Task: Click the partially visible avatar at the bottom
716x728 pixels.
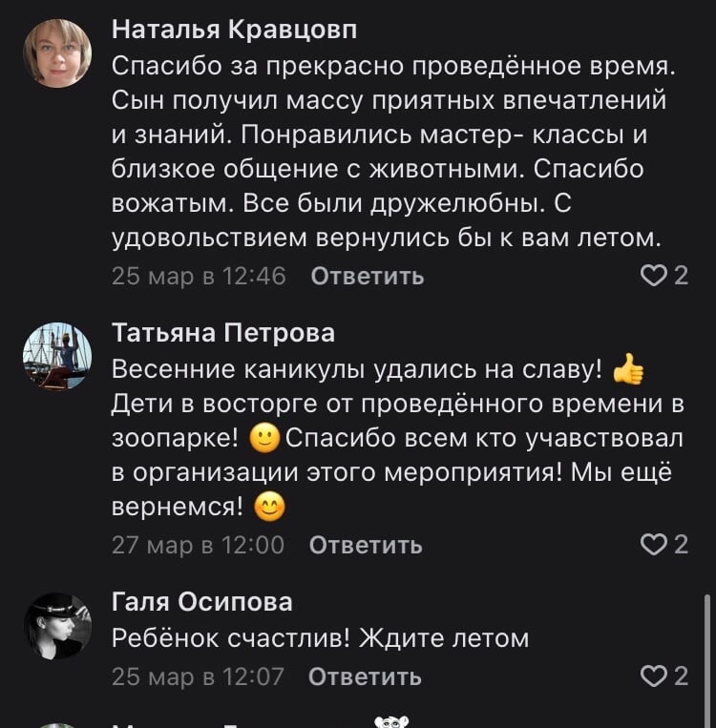Action: (x=57, y=724)
